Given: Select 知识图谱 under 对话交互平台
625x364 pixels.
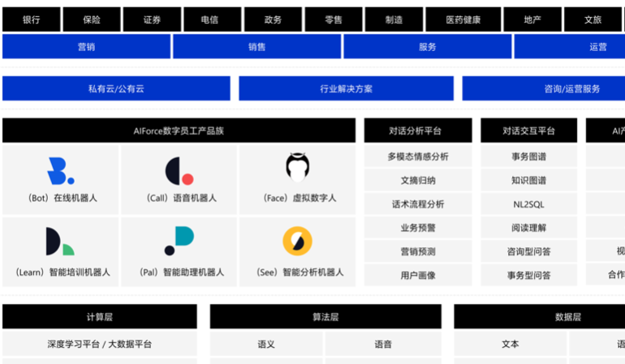Looking at the screenshot, I should point(528,180).
